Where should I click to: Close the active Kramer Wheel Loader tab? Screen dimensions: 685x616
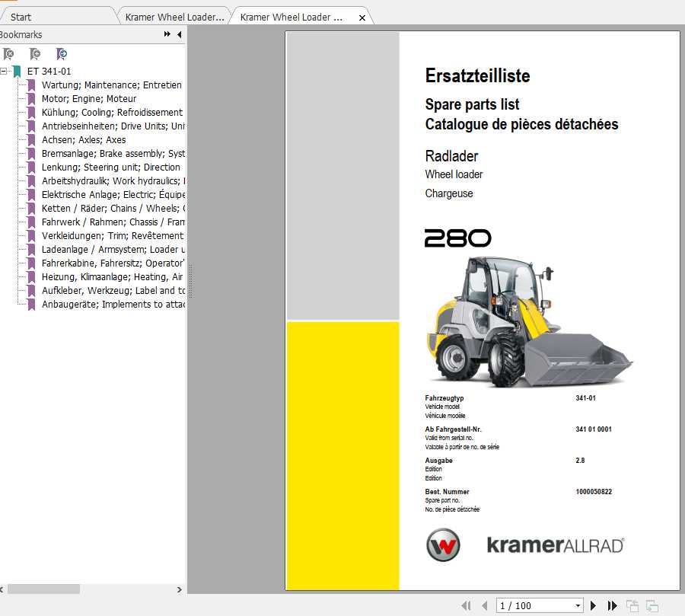tap(362, 18)
